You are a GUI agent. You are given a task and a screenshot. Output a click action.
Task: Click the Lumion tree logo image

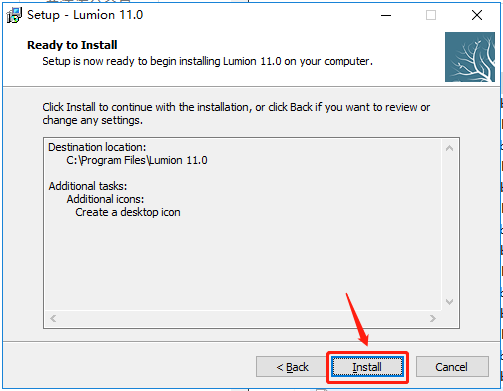pyautogui.click(x=470, y=57)
